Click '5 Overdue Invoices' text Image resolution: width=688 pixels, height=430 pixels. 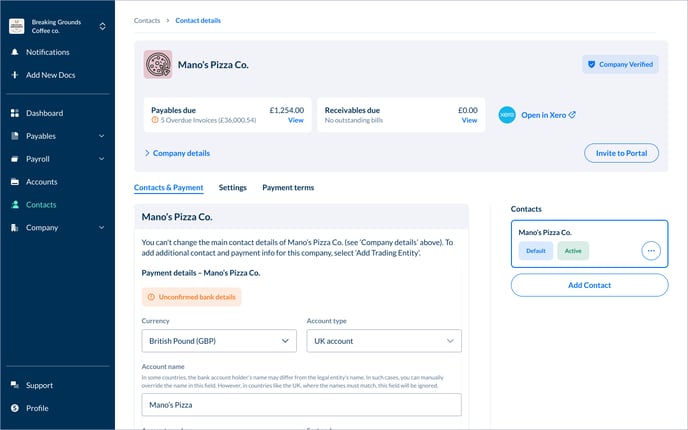tap(208, 120)
